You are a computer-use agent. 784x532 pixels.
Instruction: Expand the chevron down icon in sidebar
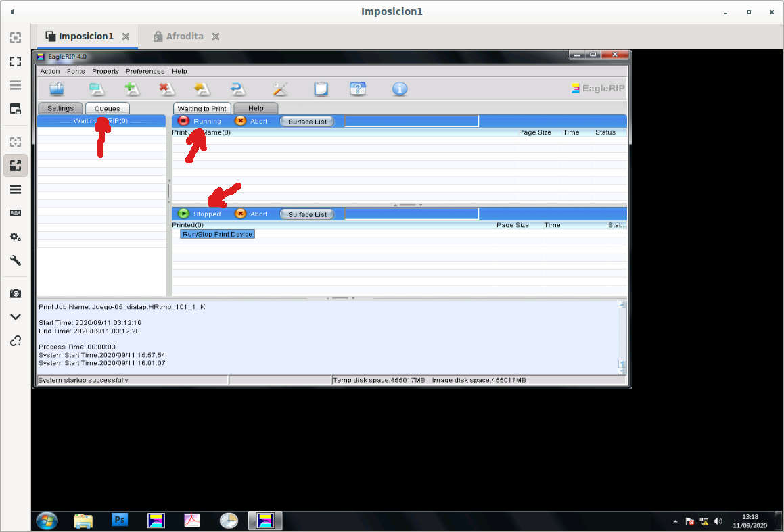click(x=15, y=316)
